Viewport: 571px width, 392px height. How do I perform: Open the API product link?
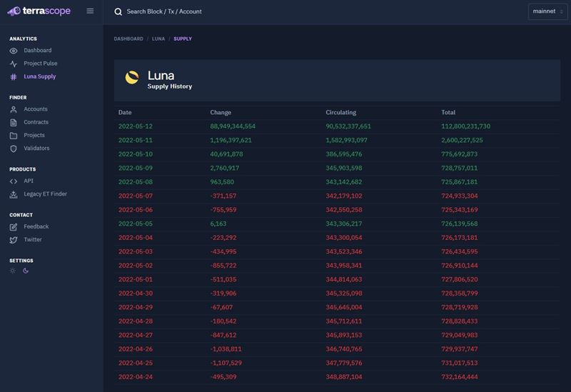(29, 181)
